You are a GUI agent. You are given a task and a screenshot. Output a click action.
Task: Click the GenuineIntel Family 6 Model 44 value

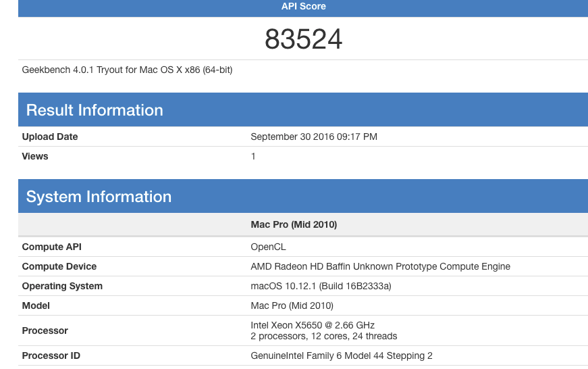341,355
